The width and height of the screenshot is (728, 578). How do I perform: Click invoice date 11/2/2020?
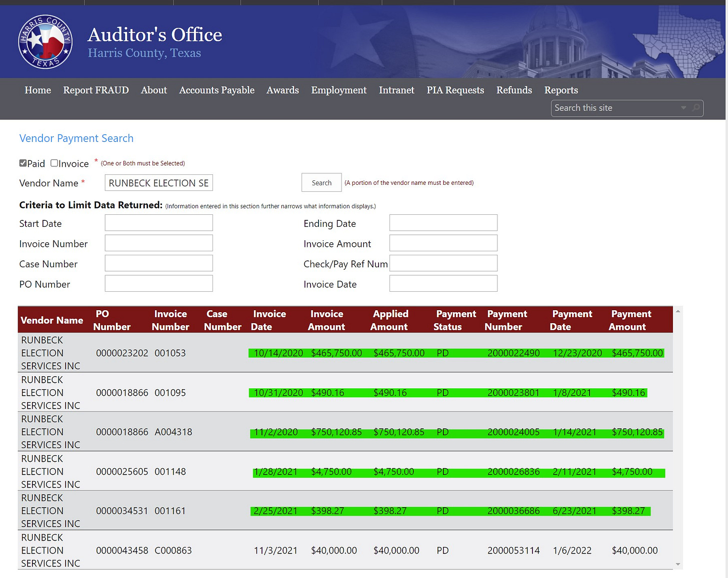tap(276, 432)
